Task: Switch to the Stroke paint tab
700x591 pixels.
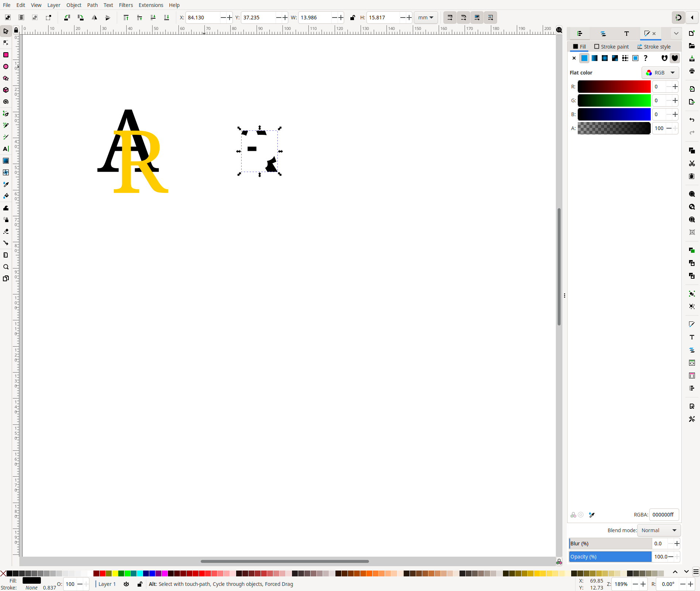Action: click(611, 47)
